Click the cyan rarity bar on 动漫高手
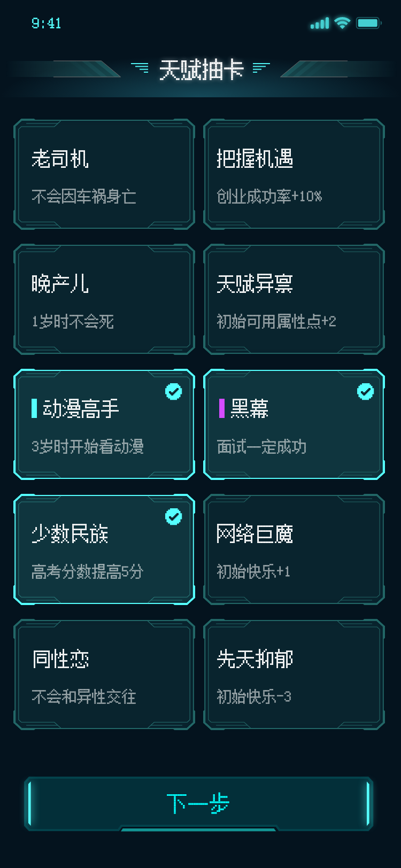The height and width of the screenshot is (868, 401). (34, 408)
